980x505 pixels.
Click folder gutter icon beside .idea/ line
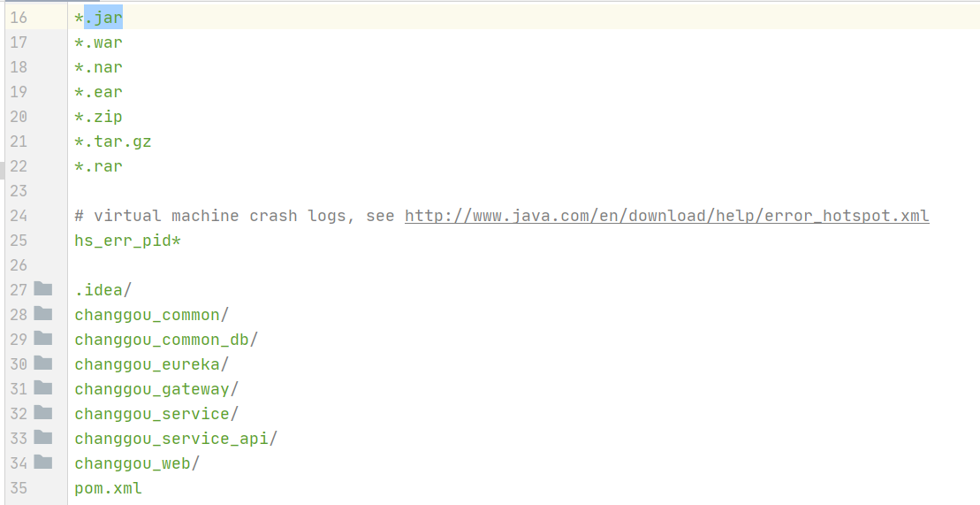click(x=43, y=288)
